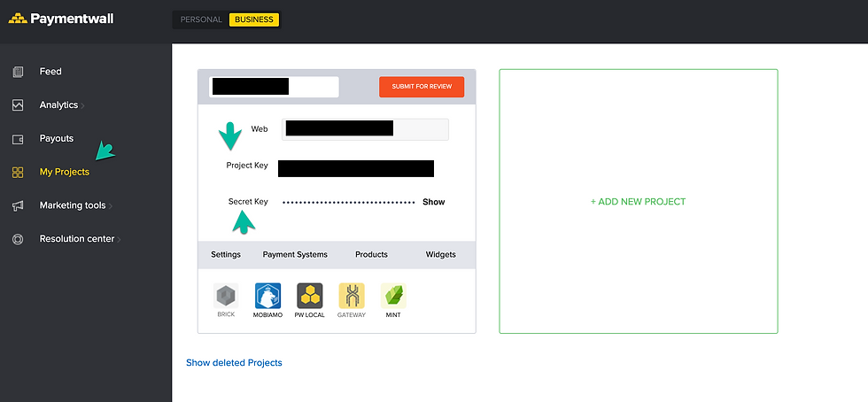Open My Projects in the sidebar

[64, 172]
